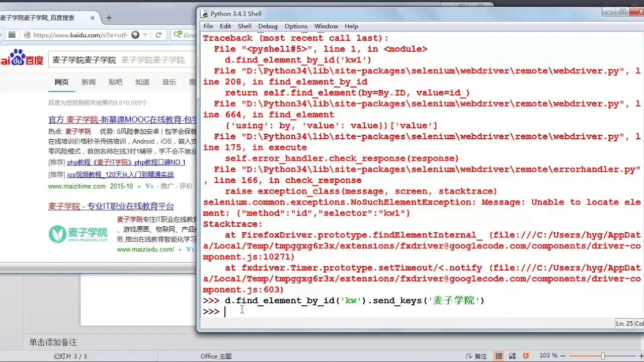
Task: Click the round icon in URL bar
Action: (135, 35)
